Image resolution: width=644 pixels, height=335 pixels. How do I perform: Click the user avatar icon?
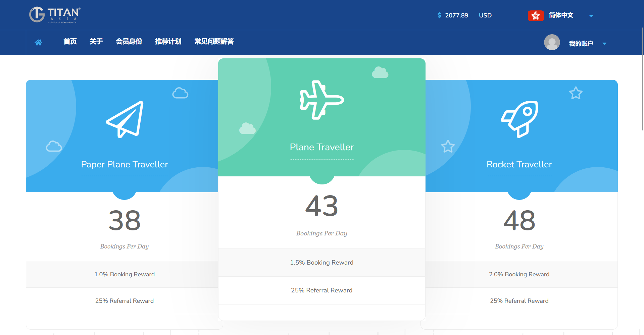click(x=552, y=43)
